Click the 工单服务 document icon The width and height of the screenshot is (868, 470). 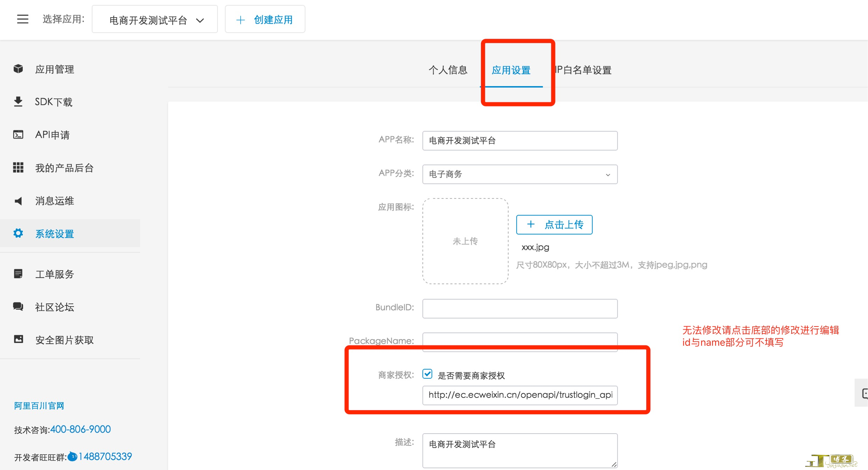[x=18, y=274]
